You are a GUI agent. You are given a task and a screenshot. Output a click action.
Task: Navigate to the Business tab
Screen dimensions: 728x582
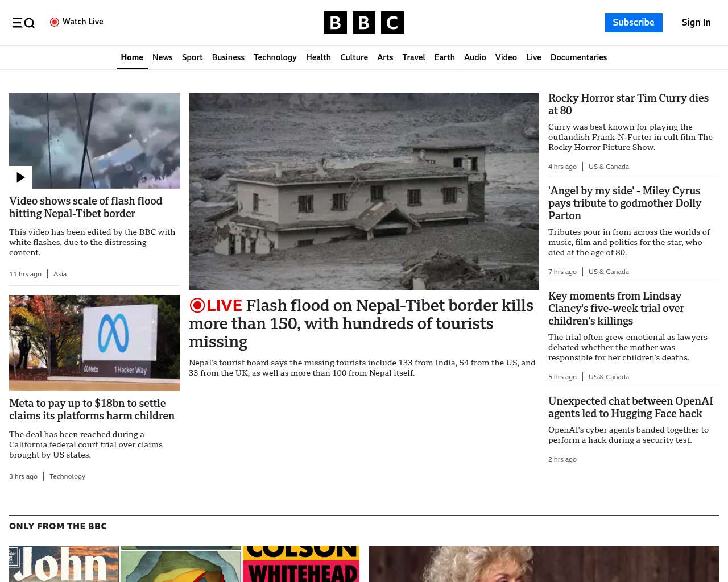[228, 57]
